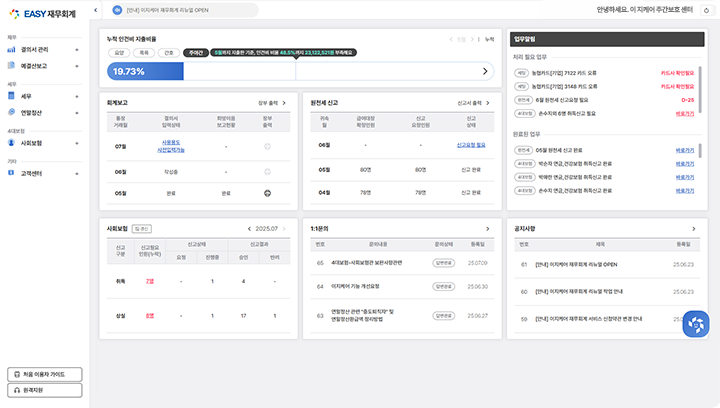Image resolution: width=720 pixels, height=408 pixels.
Task: Go to next month in 사회보험 panel
Action: 284,229
